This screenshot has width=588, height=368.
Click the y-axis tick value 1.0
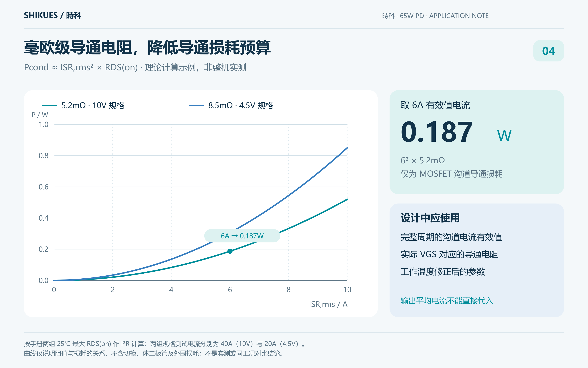44,124
